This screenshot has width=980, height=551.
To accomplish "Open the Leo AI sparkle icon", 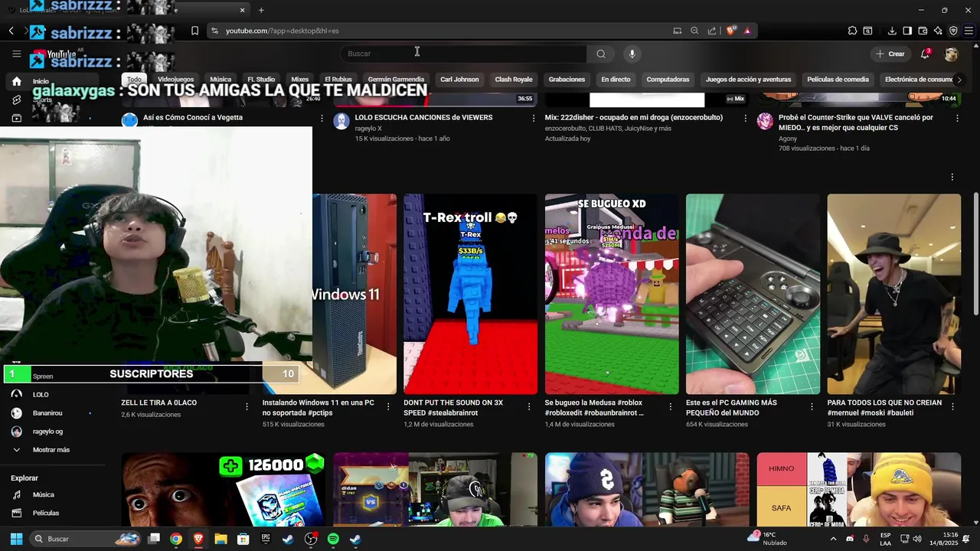I will coord(938,31).
